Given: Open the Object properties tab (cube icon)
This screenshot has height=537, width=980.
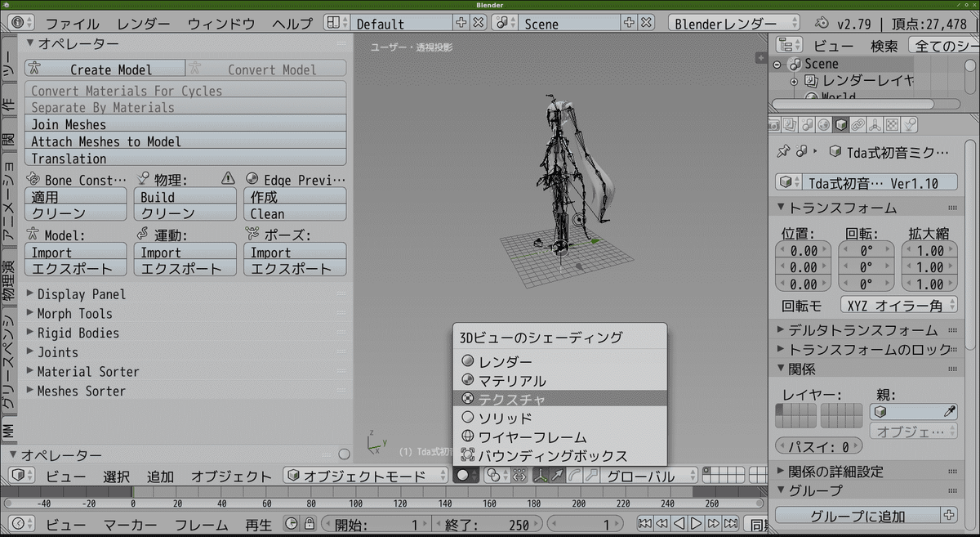Looking at the screenshot, I should point(841,124).
